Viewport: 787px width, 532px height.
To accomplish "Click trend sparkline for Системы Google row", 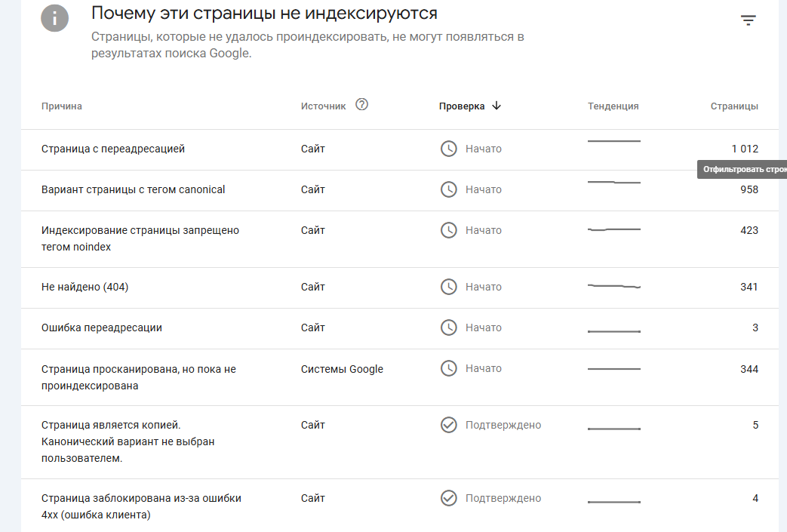I will [613, 369].
